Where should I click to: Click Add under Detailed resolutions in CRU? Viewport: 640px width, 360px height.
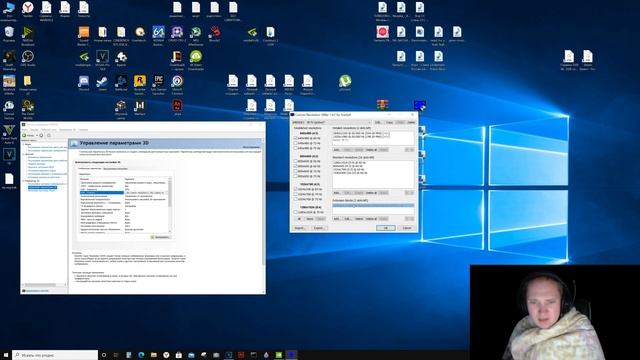(337, 150)
